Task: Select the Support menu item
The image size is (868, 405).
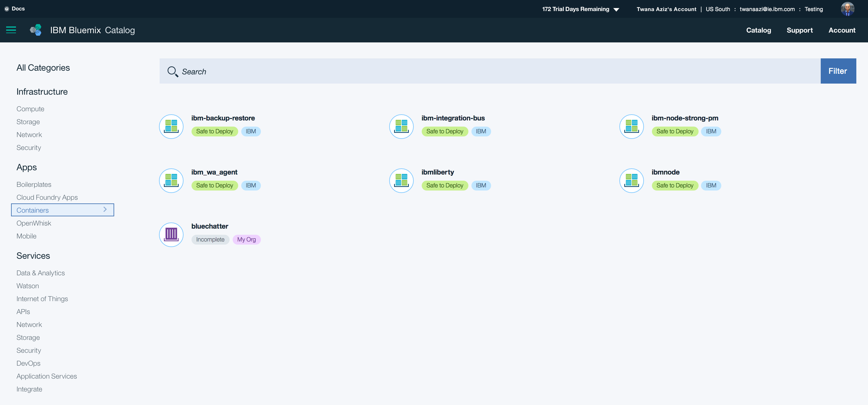Action: (800, 30)
